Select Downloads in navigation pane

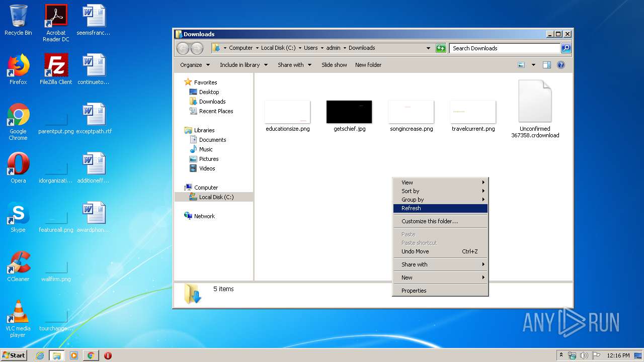tap(207, 102)
